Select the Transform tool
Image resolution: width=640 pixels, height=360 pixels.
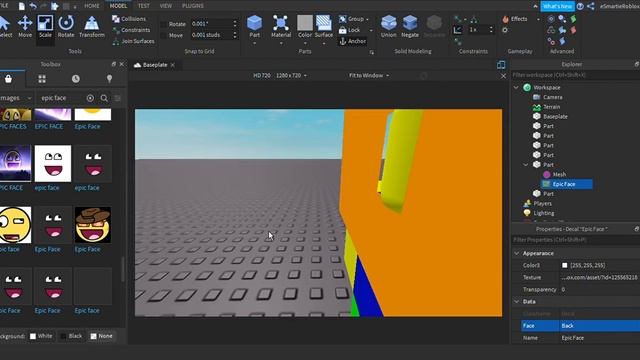pyautogui.click(x=91, y=27)
